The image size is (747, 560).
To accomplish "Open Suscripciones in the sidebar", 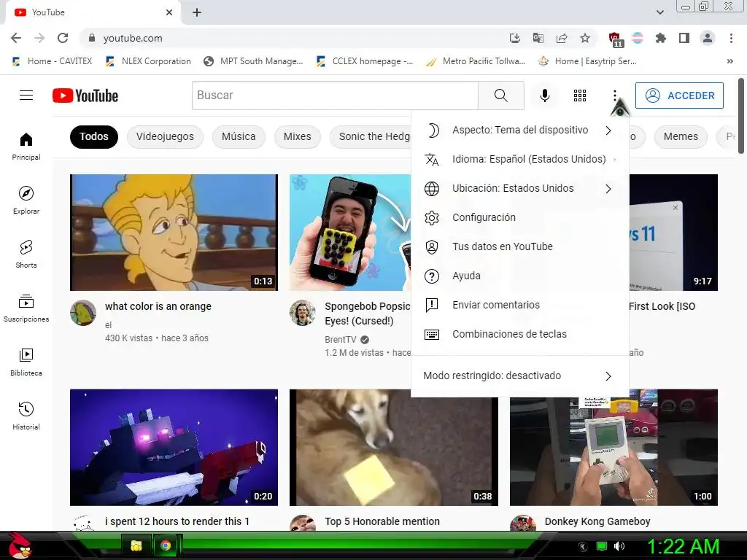I will (26, 308).
